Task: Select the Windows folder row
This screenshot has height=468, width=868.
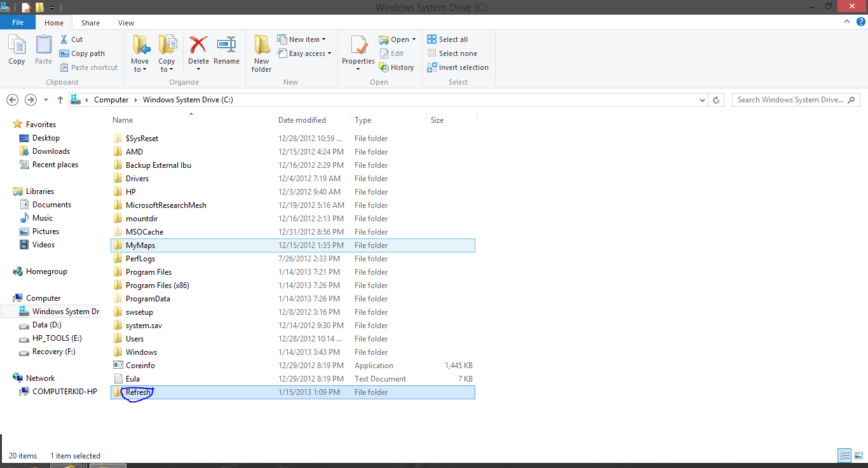Action: (293, 352)
